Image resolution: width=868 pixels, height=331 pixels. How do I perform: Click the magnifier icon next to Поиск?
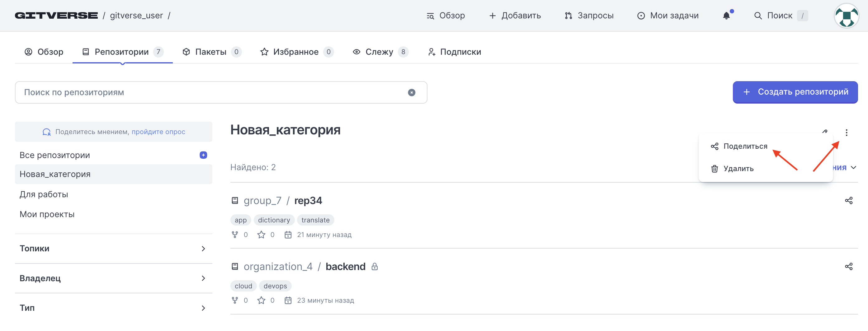(x=758, y=16)
